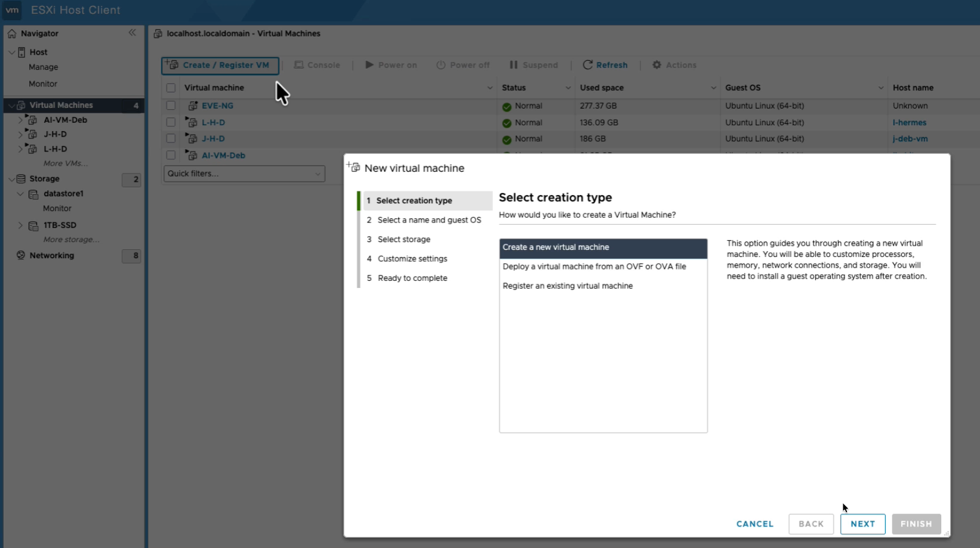This screenshot has height=548, width=980.
Task: Click More storage... in Navigator
Action: 72,240
